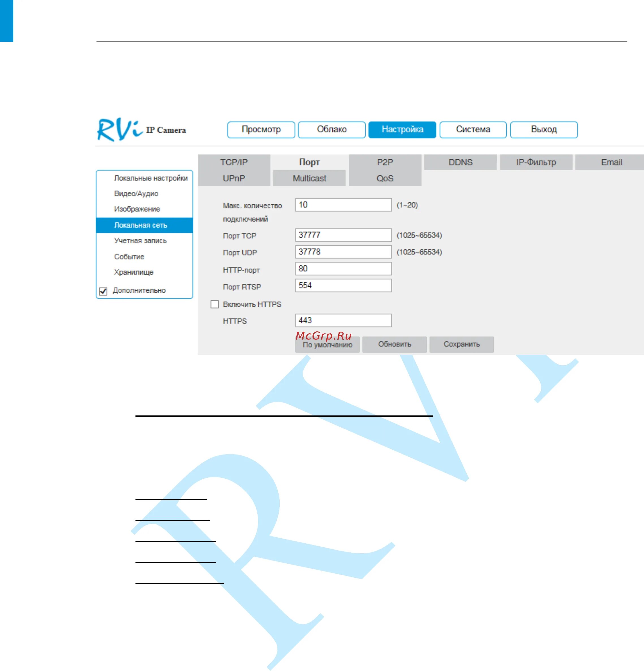Open the Просмотр section
This screenshot has height=671, width=644.
pos(261,130)
